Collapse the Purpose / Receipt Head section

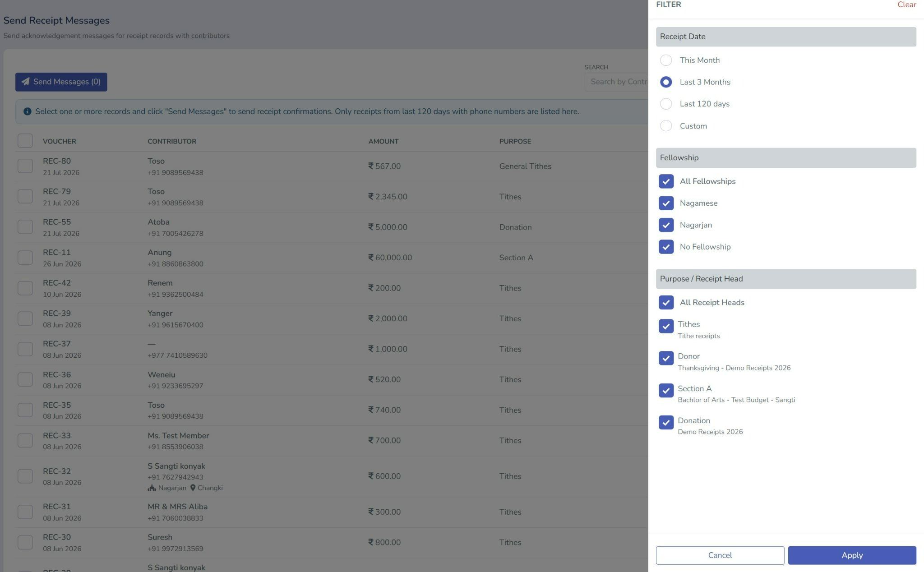point(786,279)
